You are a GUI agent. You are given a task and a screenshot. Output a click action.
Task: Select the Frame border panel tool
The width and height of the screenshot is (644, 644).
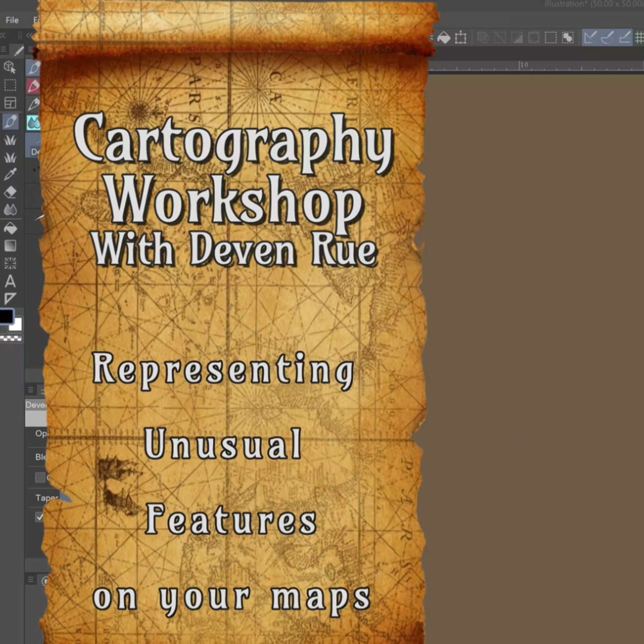(x=10, y=103)
